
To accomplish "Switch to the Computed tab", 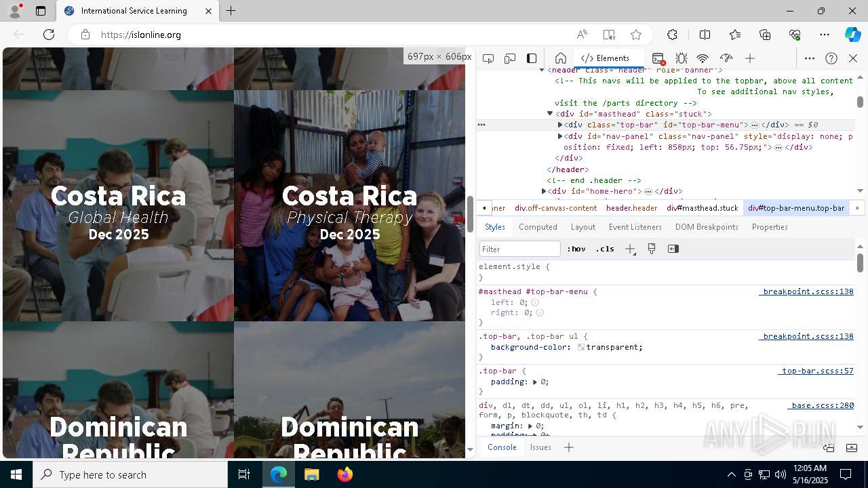I will click(538, 227).
